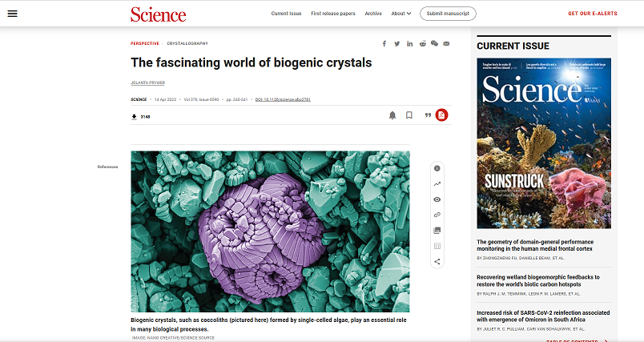Open the Sunstruck Science cover image

point(544,143)
